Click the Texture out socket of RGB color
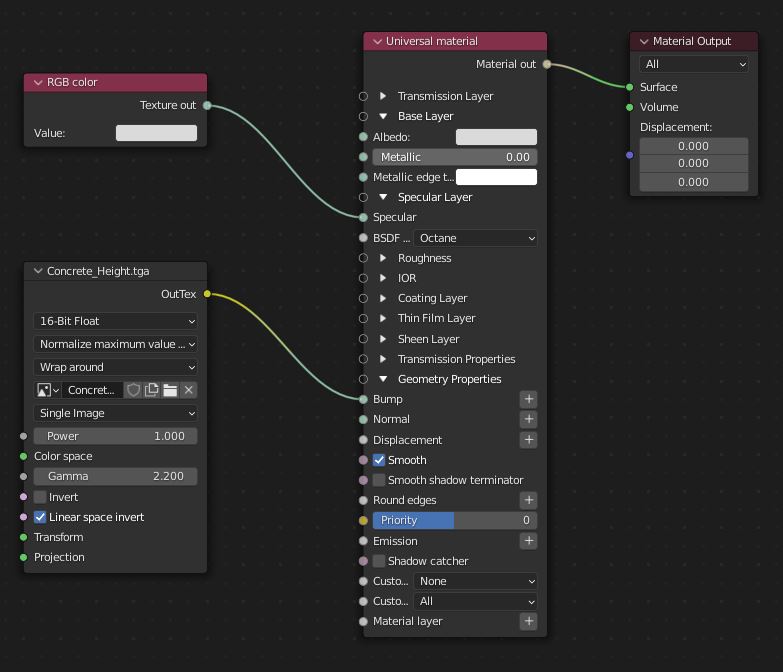Screen dimensions: 783x672 coord(207,105)
